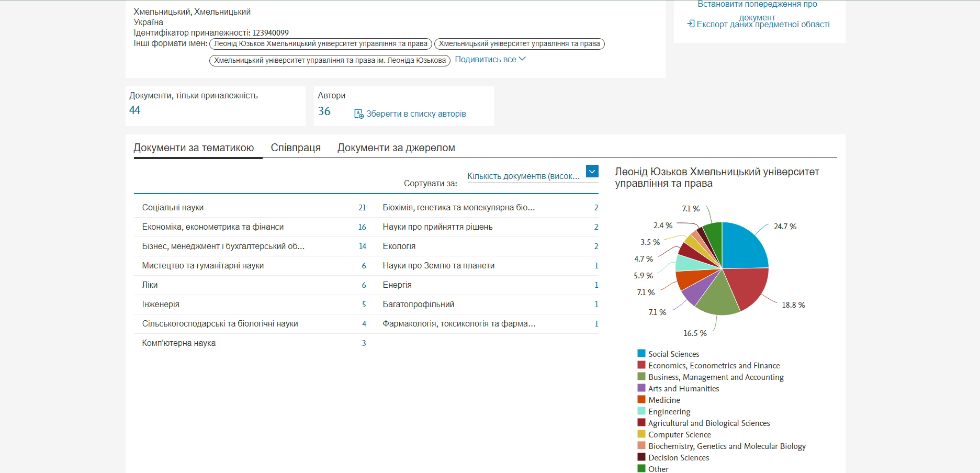The height and width of the screenshot is (473, 980).
Task: Switch to the 'Документи за джерелом' tab
Action: click(396, 148)
